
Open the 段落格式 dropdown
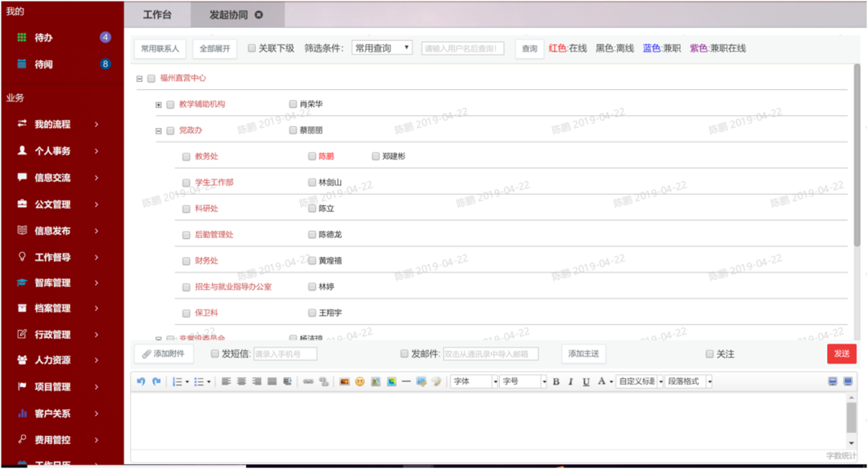coord(688,381)
